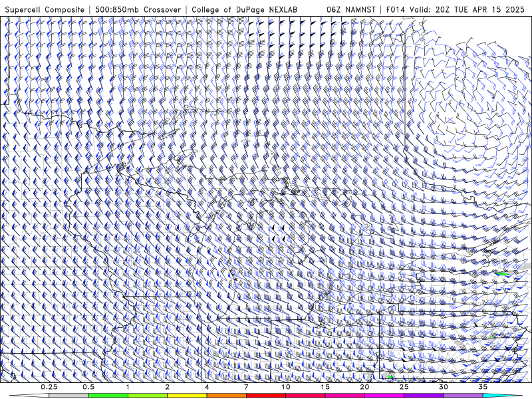Click 'F014 Valid: 20Z TUE APR 15 2025'
The image size is (532, 399).
click(456, 10)
